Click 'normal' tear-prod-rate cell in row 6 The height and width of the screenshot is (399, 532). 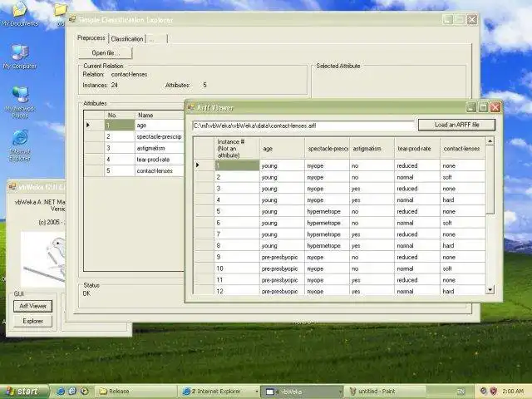pos(417,223)
